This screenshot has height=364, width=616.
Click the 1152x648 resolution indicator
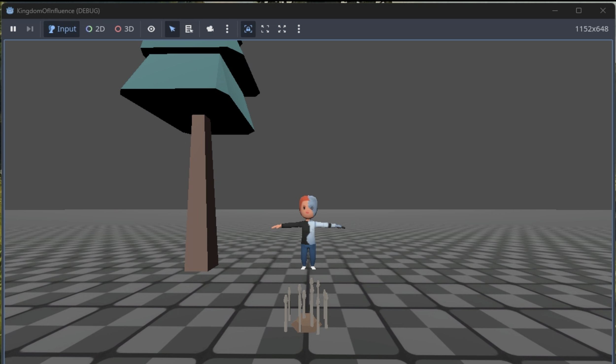pos(591,29)
